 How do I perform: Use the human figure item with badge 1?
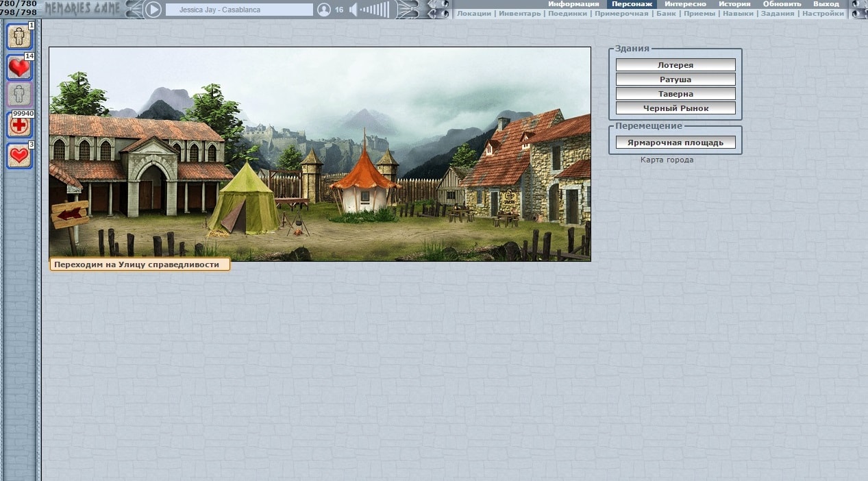pos(19,36)
